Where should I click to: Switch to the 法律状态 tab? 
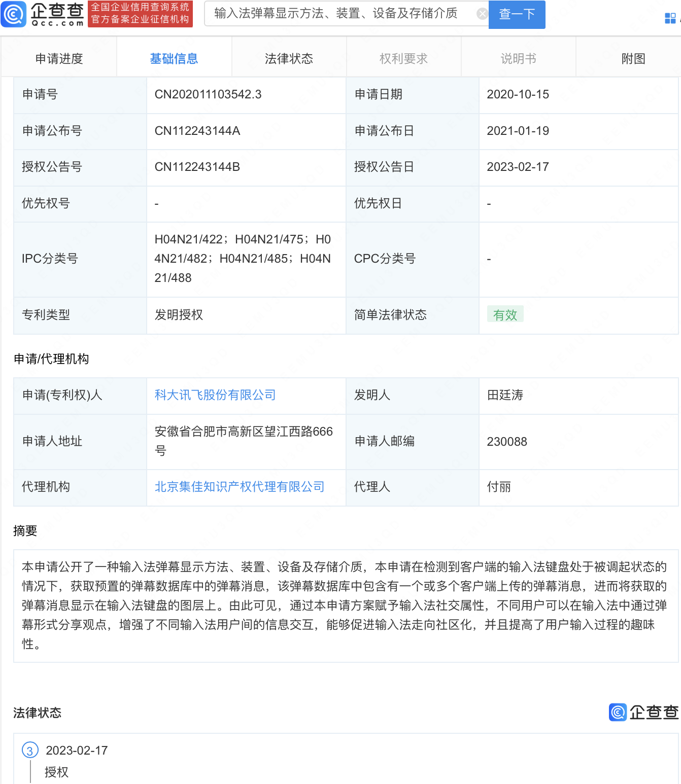pyautogui.click(x=289, y=58)
